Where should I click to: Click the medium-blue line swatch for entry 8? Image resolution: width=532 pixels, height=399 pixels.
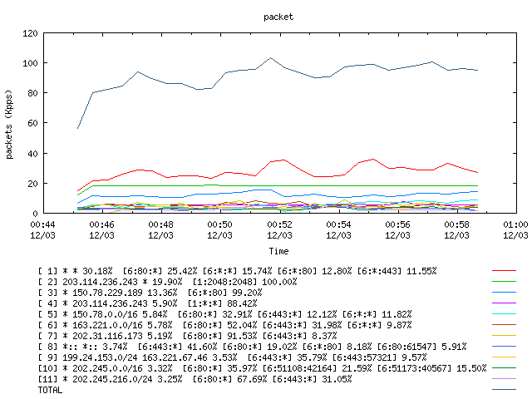coord(504,347)
